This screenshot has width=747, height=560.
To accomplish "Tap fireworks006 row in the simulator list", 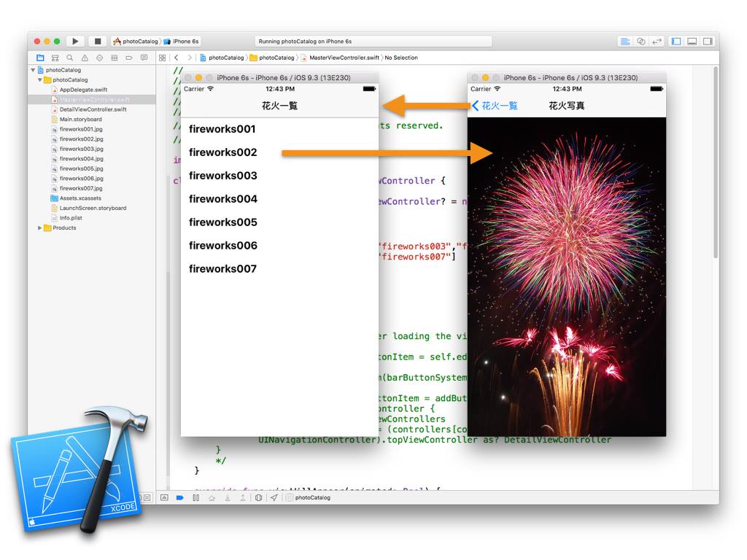I will point(279,246).
